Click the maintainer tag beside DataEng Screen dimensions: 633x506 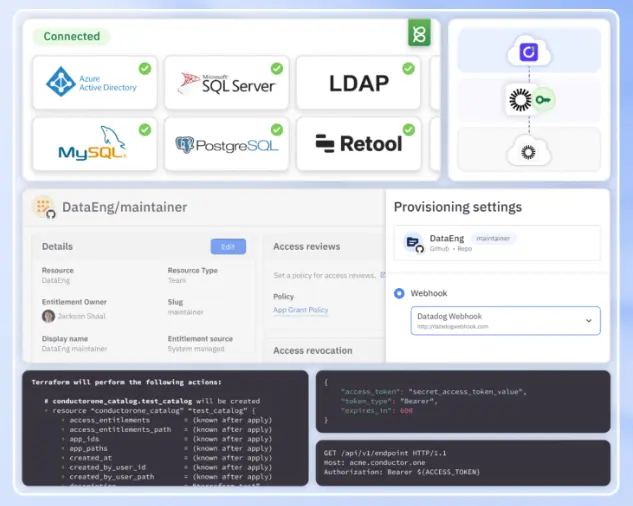[495, 239]
